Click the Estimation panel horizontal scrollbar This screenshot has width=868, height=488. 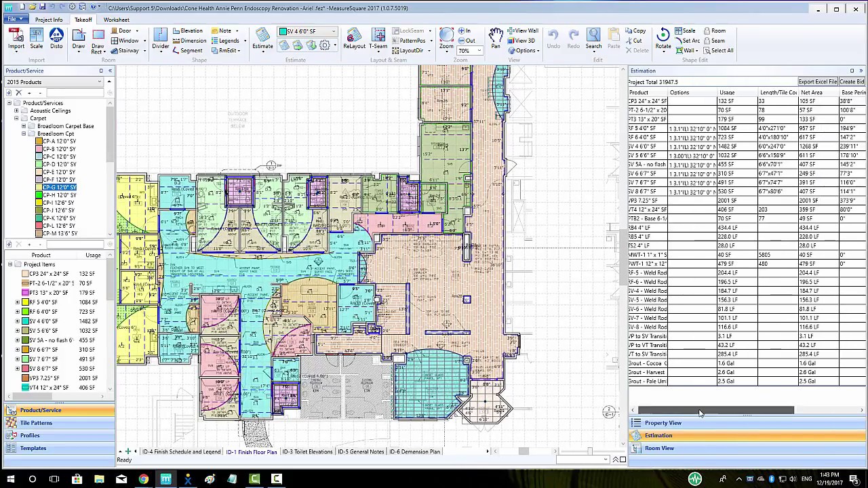tap(715, 410)
